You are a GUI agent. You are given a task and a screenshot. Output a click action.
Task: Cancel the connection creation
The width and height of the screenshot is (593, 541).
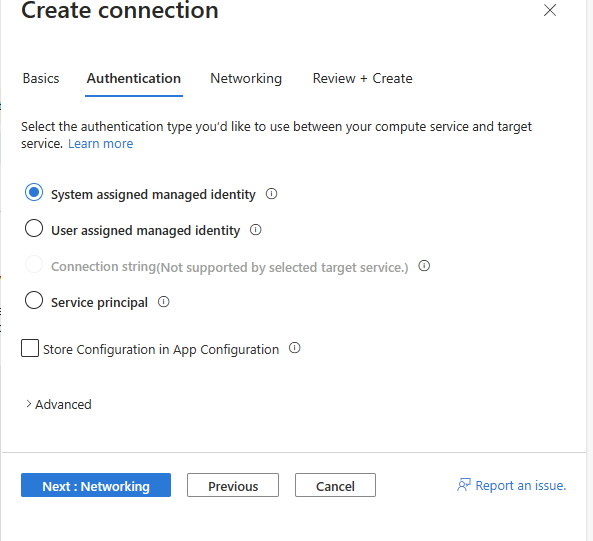click(x=335, y=485)
